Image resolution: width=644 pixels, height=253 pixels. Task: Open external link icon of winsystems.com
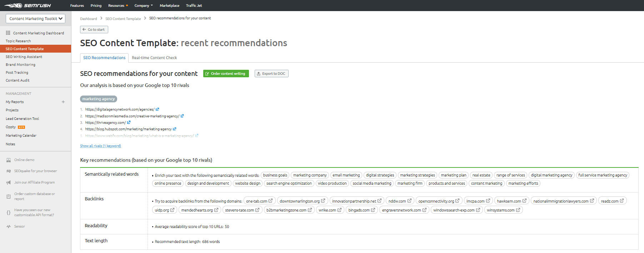(518, 210)
